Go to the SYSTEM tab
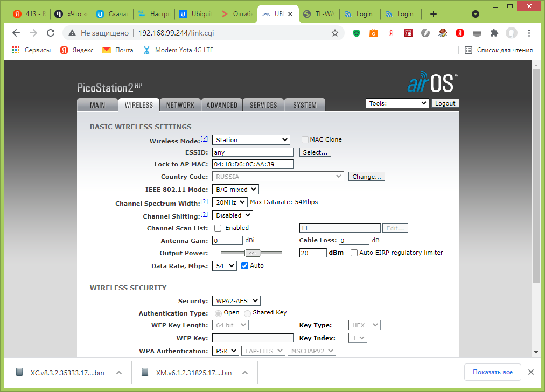Viewport: 545px width, 392px height. (305, 105)
